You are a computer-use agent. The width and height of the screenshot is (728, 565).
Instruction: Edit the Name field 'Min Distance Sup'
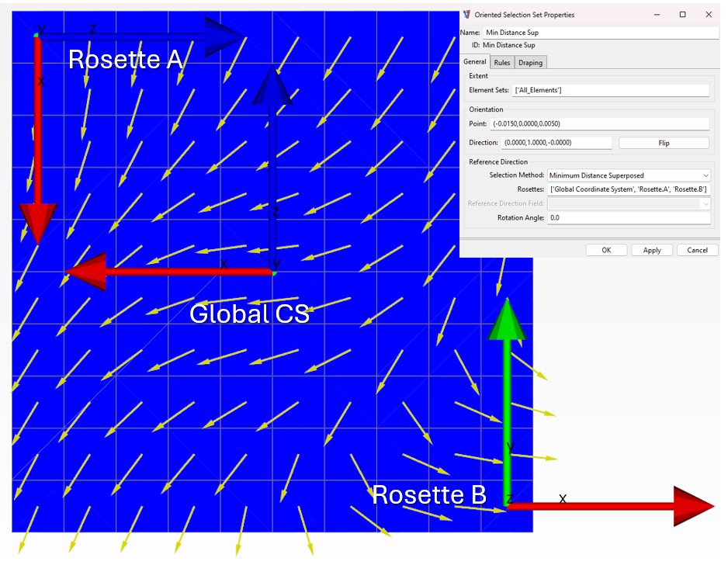598,33
